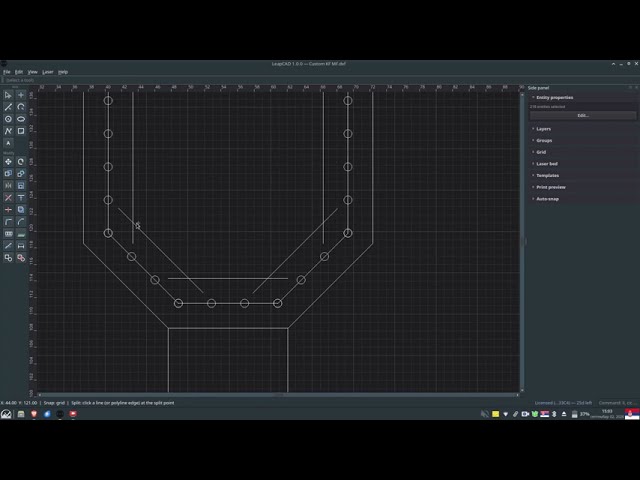Viewport: 640px width, 480px height.
Task: Click the command input field in status bar
Action: click(x=618, y=403)
